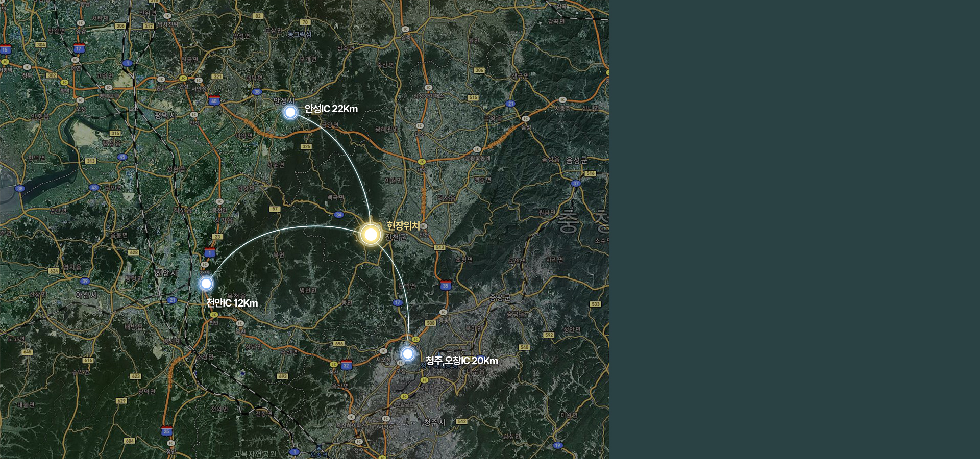Image resolution: width=980 pixels, height=459 pixels.
Task: Click the route 35 highway shield
Action: (446, 285)
